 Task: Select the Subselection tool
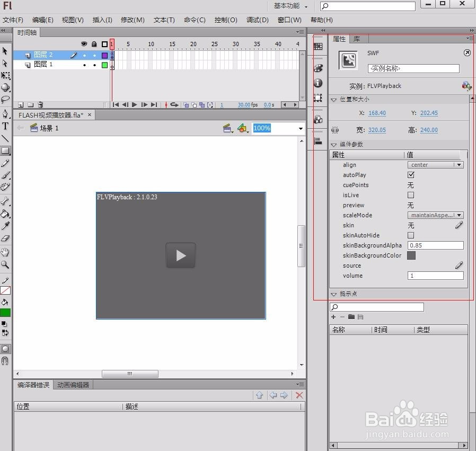(5, 63)
